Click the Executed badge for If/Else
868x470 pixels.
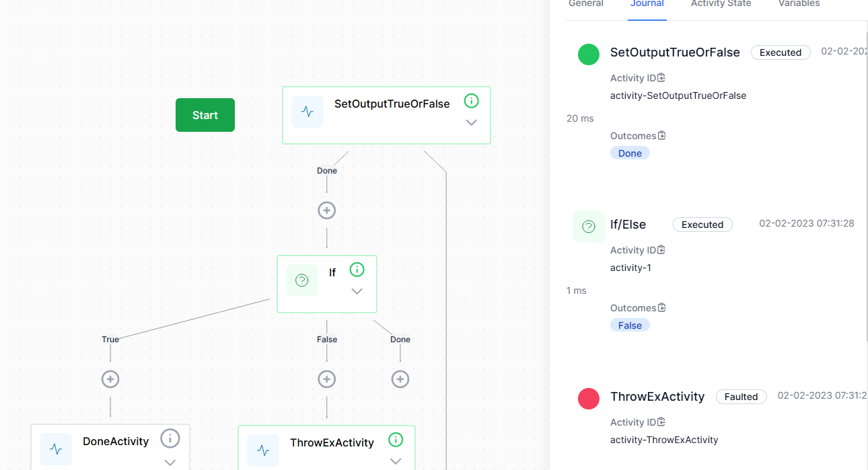(702, 225)
